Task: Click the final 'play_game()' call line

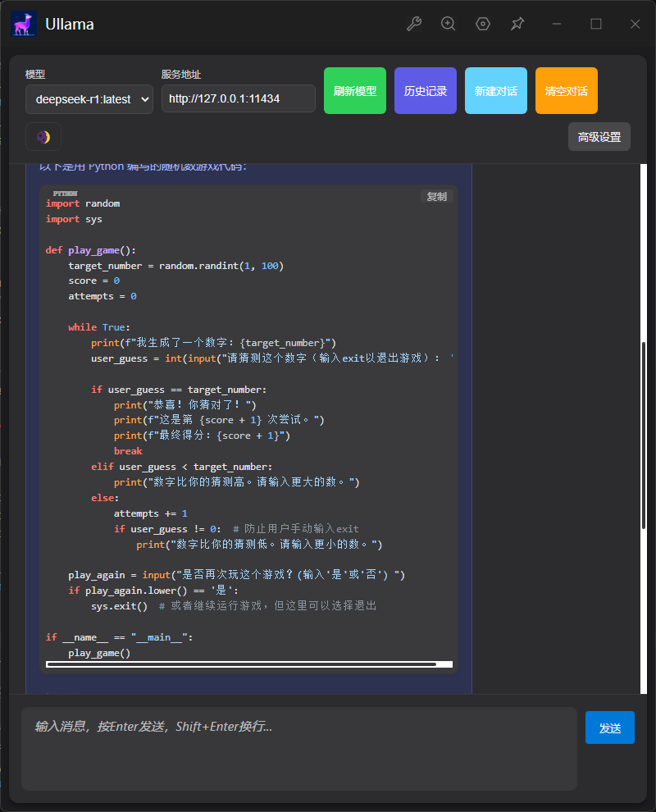Action: 99,653
